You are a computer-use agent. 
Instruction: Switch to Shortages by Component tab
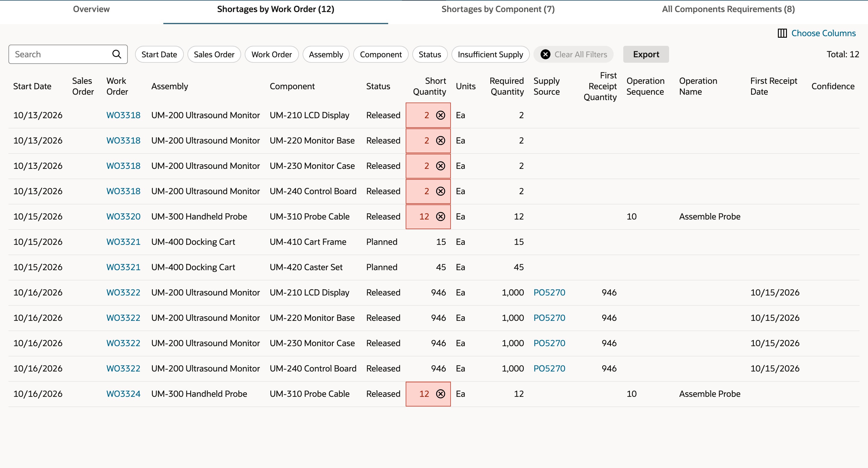pyautogui.click(x=498, y=9)
